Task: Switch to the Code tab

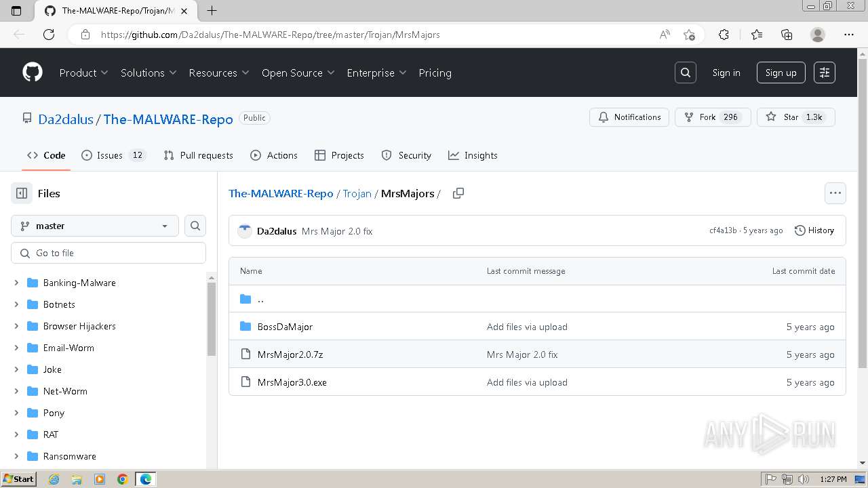Action: click(46, 155)
